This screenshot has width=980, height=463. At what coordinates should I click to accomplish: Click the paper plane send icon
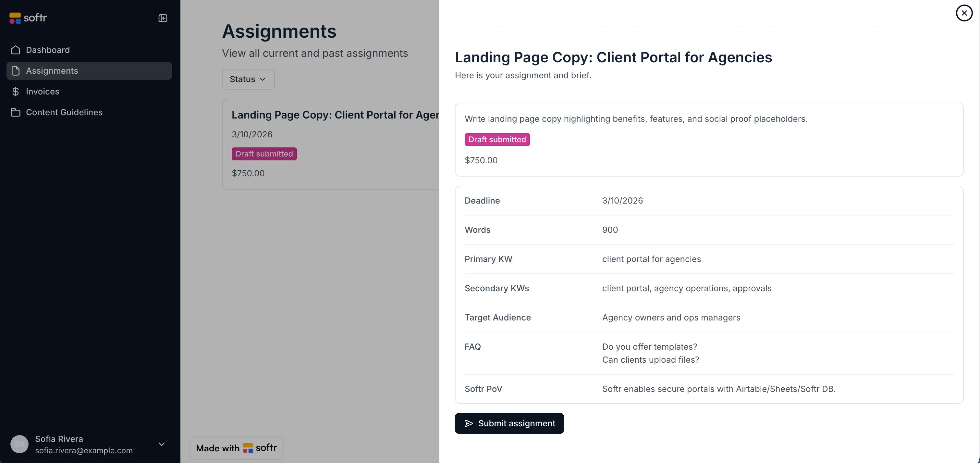469,423
